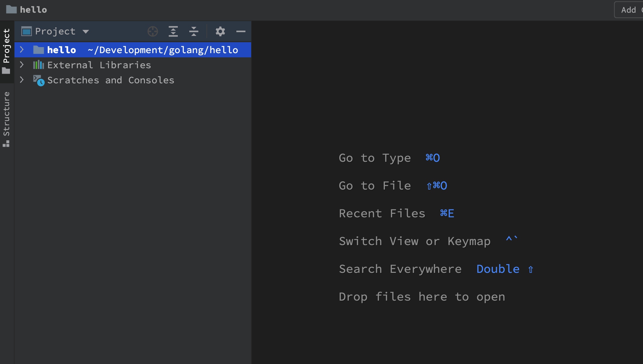
Task: Click the Project title label
Action: coord(55,31)
